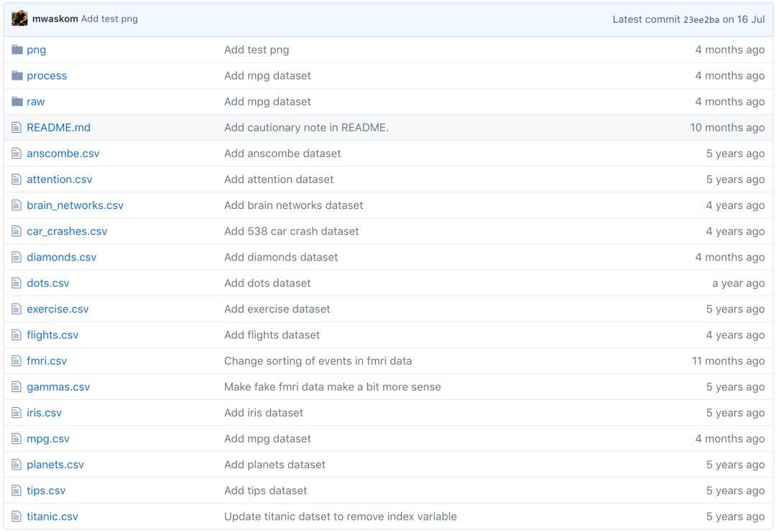Open the fmri.csv file
This screenshot has height=532, width=776.
(x=47, y=361)
